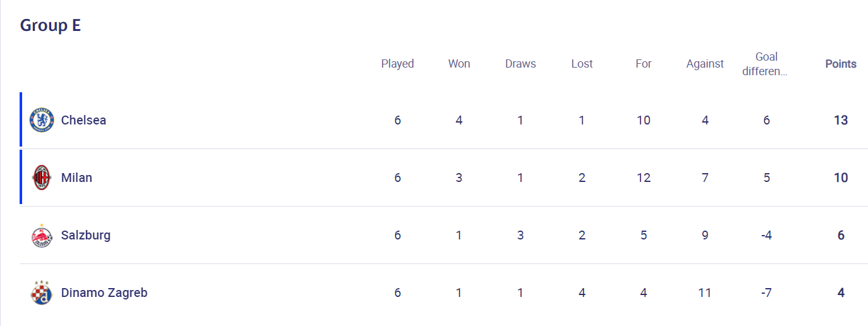Select the Played column header

coord(398,64)
